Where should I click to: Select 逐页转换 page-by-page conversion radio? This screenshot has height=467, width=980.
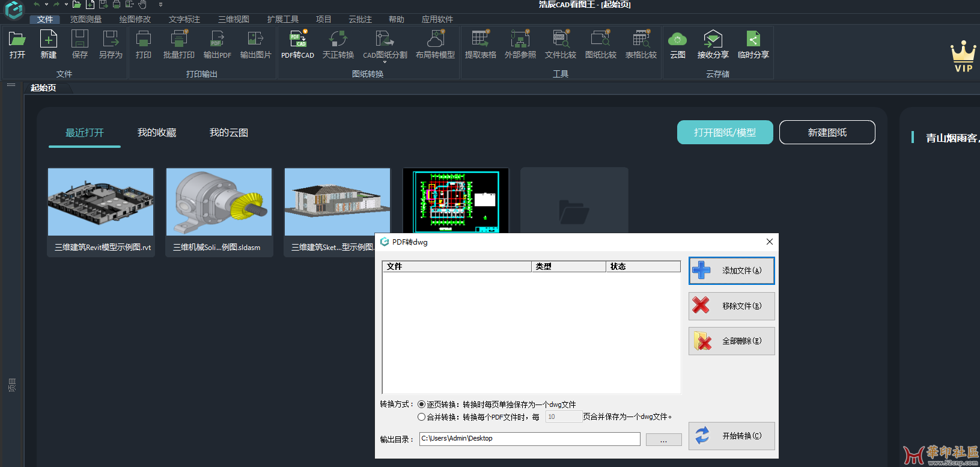422,404
